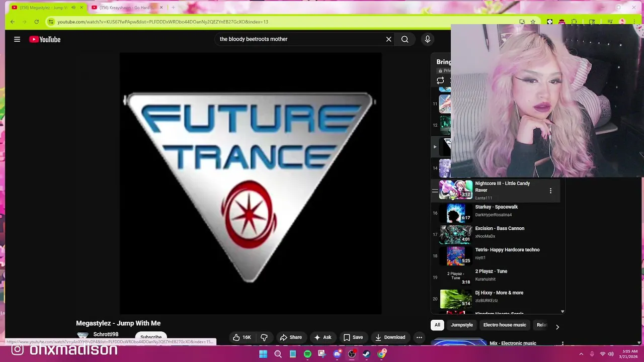The width and height of the screenshot is (644, 362).
Task: Select the 'All' filter chip
Action: tap(437, 325)
